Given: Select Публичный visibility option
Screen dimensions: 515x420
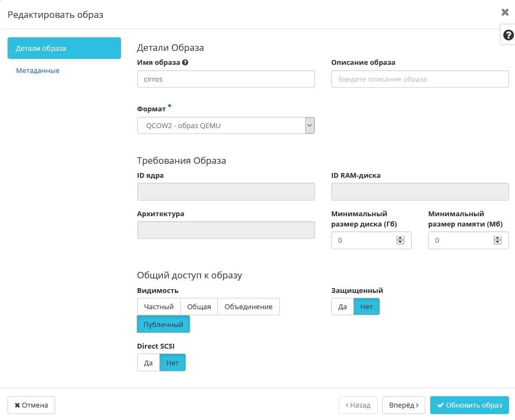Looking at the screenshot, I should [x=163, y=324].
